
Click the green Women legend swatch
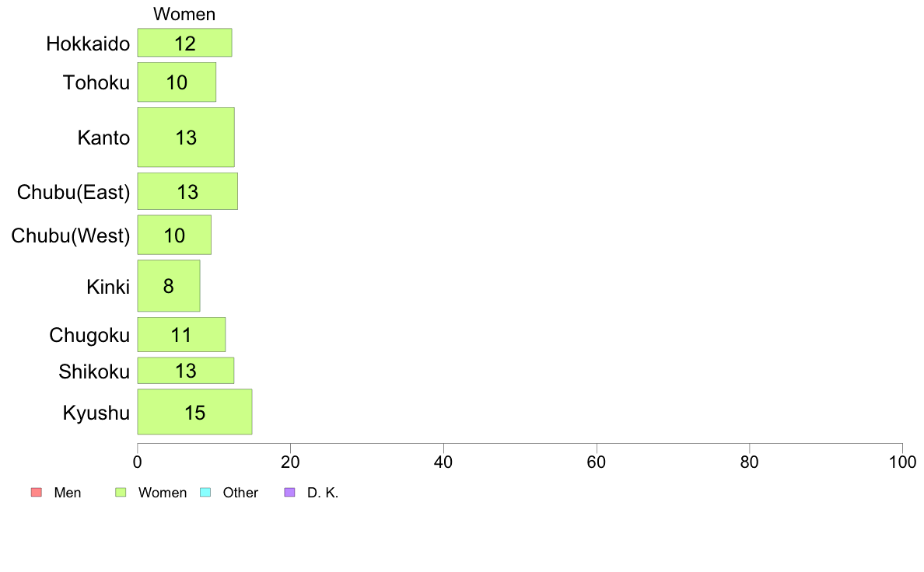121,493
